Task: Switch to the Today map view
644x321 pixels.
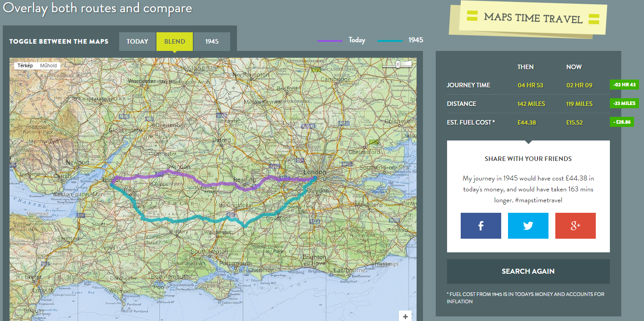Action: pyautogui.click(x=137, y=41)
